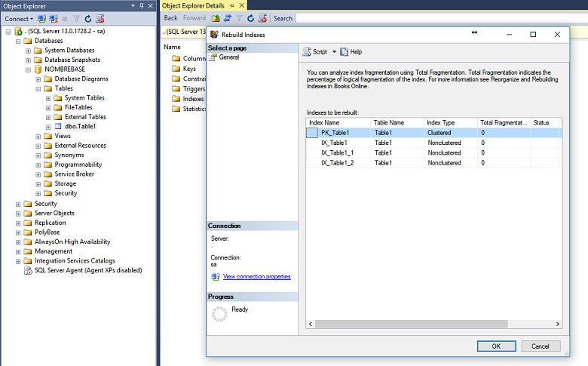This screenshot has height=366, width=588.
Task: Select the IX_Table1_2 index row
Action: [434, 163]
